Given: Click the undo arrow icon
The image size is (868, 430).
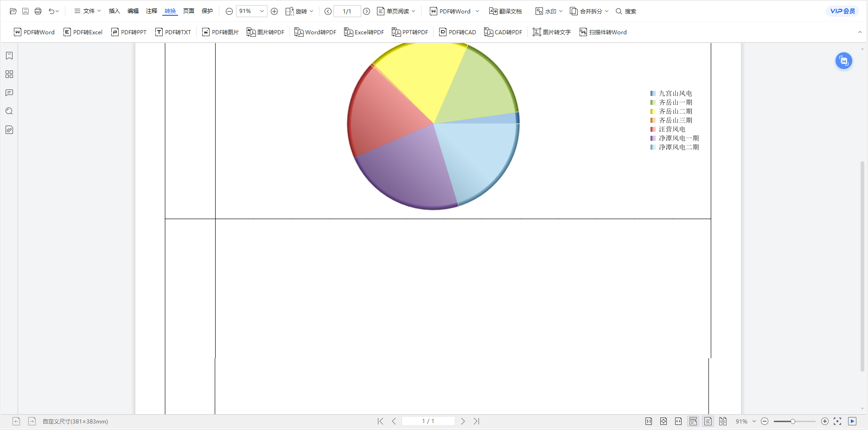Looking at the screenshot, I should point(51,11).
